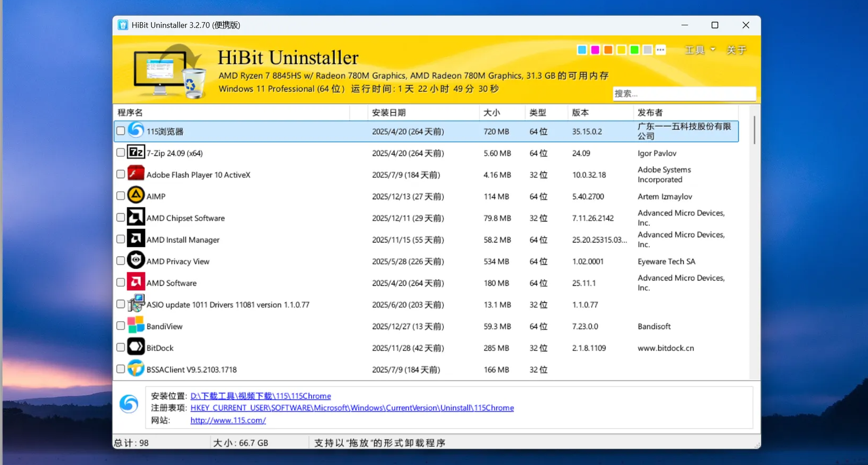
Task: Open the 115Chrome install location link
Action: click(260, 396)
